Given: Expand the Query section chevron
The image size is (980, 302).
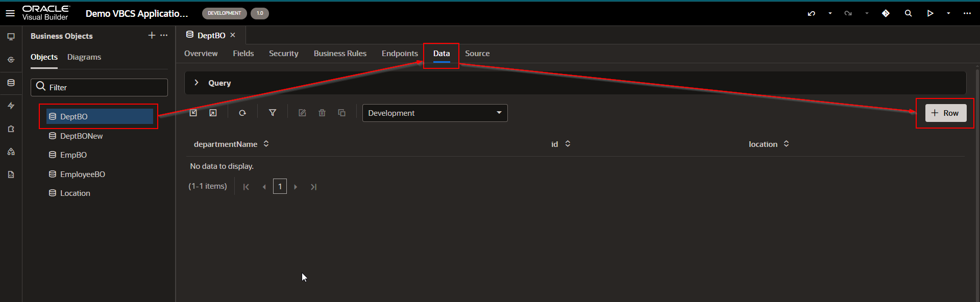Looking at the screenshot, I should 196,83.
